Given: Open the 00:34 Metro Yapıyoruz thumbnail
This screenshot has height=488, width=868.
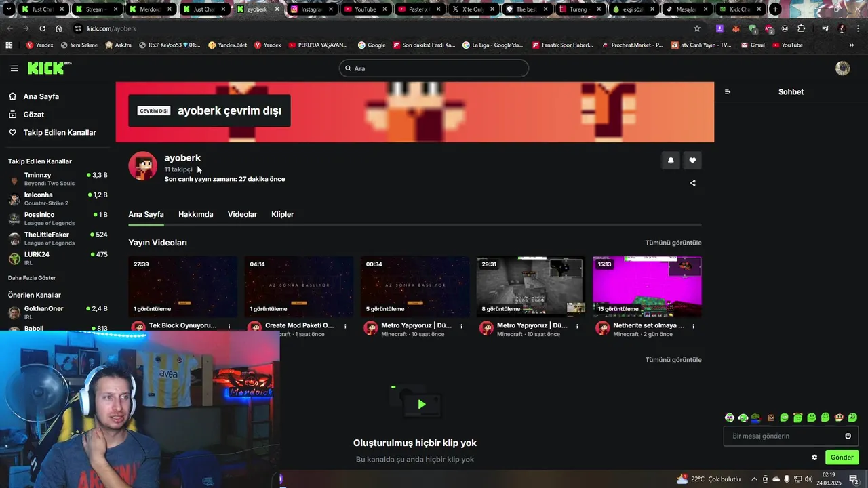Looking at the screenshot, I should (x=415, y=287).
